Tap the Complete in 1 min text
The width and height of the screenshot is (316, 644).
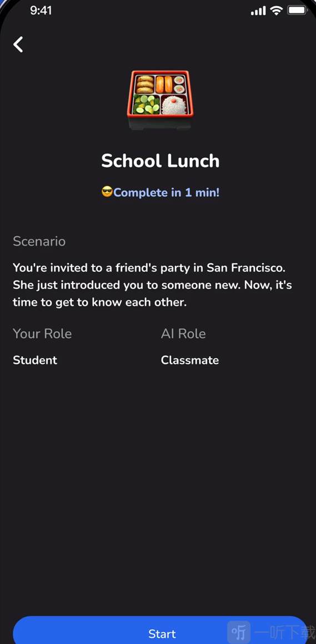click(167, 192)
